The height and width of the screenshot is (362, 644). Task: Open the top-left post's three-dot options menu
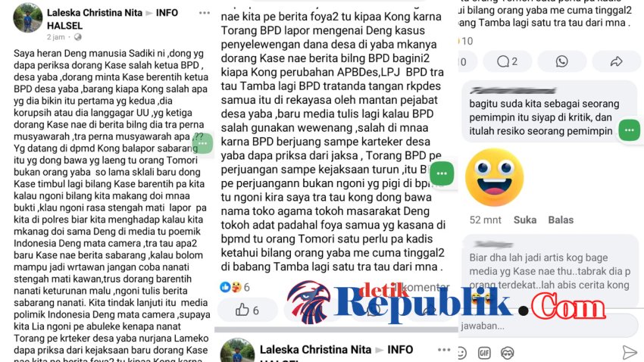pyautogui.click(x=204, y=13)
